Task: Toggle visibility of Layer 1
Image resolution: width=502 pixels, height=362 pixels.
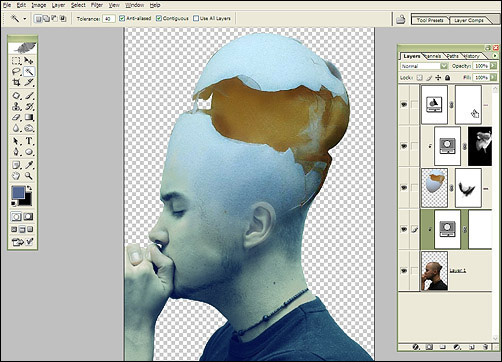Action: click(x=404, y=271)
